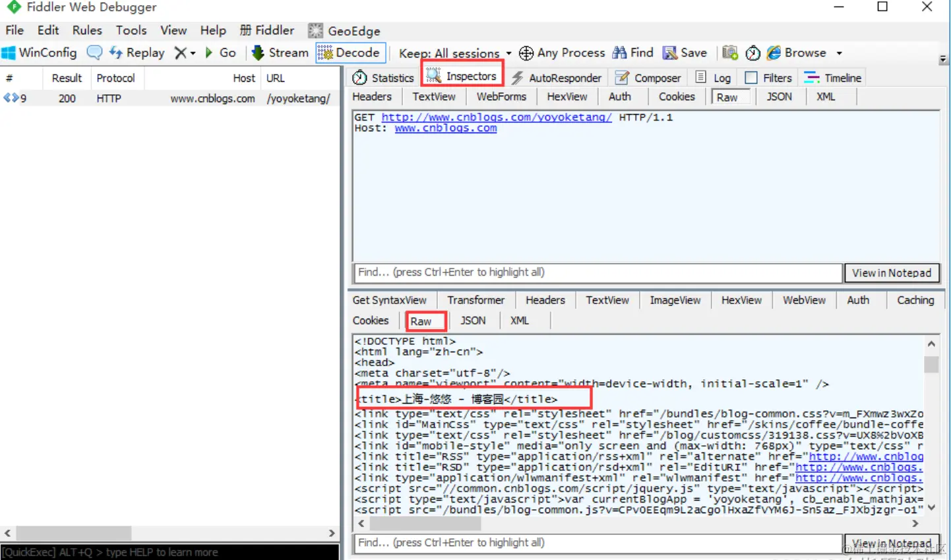951x560 pixels.
Task: Open the Fiddler menu with grid icon
Action: (266, 30)
